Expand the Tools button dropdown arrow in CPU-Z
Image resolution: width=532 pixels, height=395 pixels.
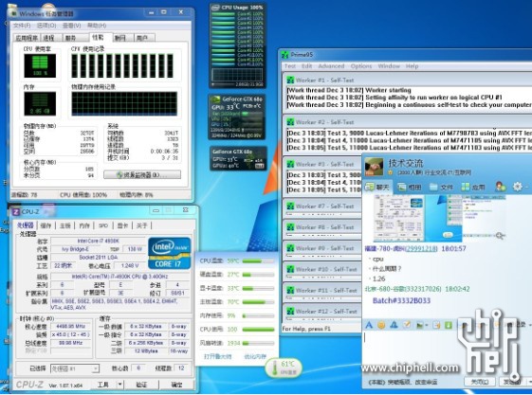click(x=119, y=385)
